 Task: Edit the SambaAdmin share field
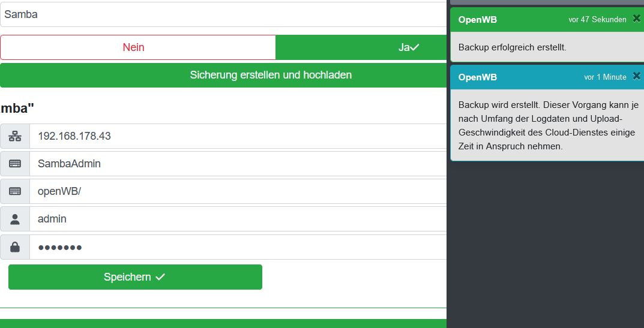238,164
